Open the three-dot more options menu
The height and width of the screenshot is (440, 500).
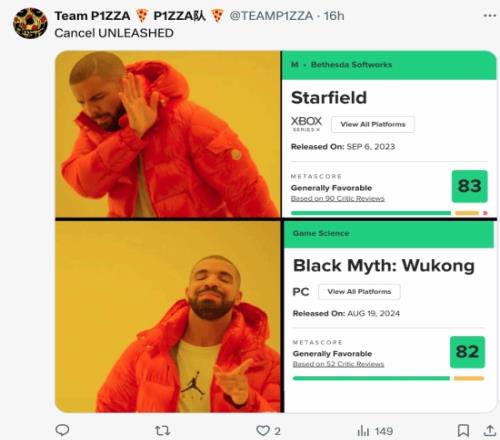tap(490, 16)
